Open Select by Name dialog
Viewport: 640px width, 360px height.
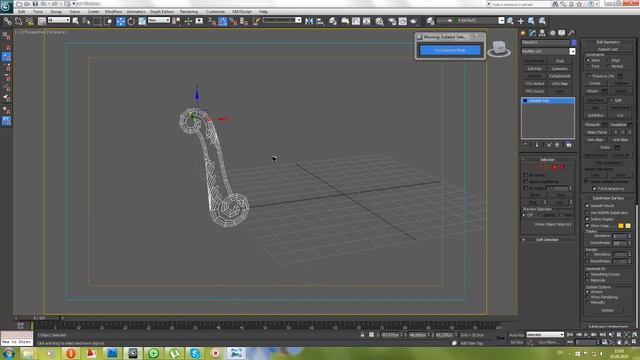tap(86, 21)
